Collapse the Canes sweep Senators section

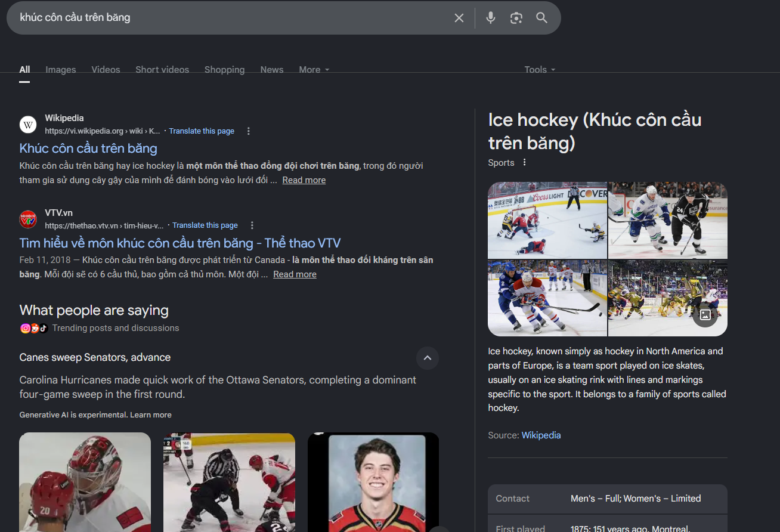(x=427, y=358)
